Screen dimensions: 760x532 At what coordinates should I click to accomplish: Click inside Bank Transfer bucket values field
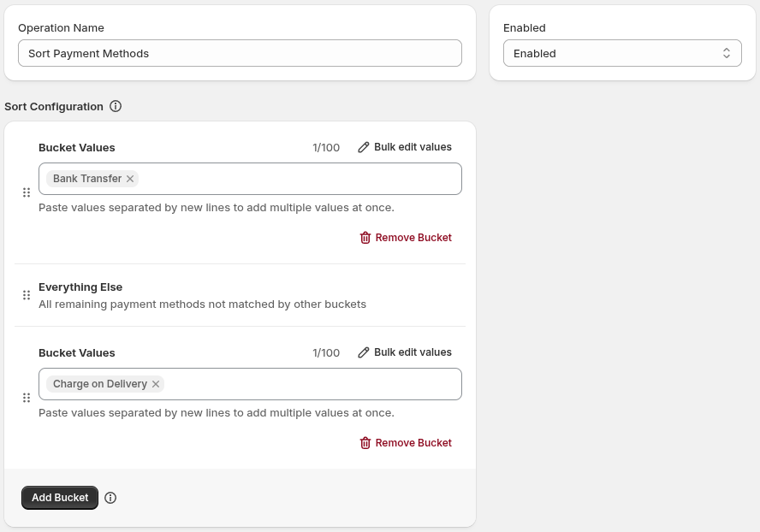point(250,179)
